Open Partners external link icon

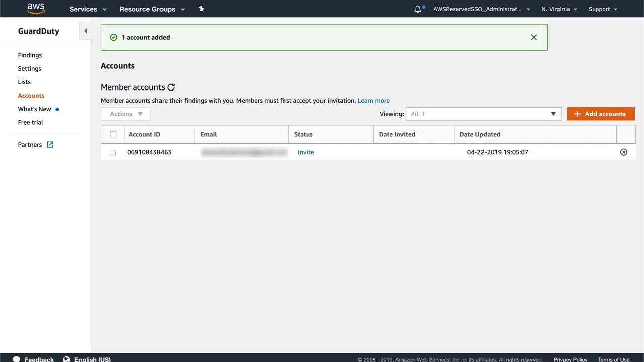[x=50, y=145]
